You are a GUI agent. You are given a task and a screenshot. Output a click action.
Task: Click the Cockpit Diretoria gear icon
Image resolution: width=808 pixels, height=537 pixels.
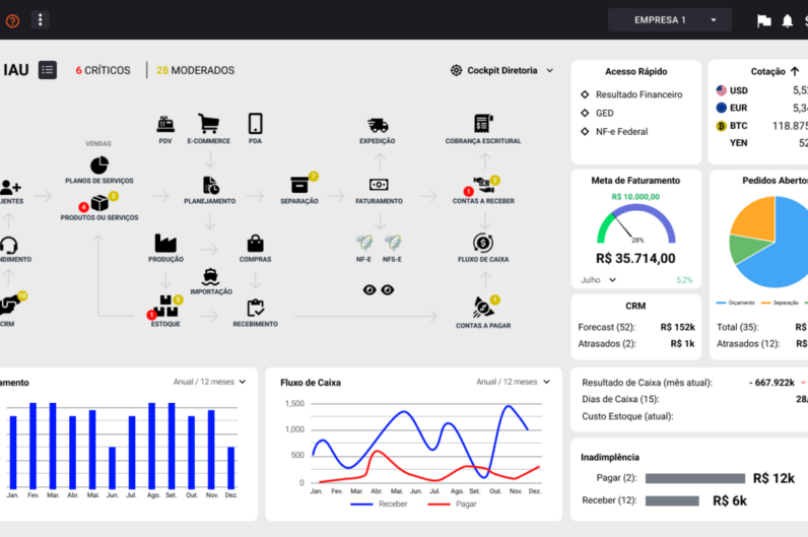(x=456, y=71)
